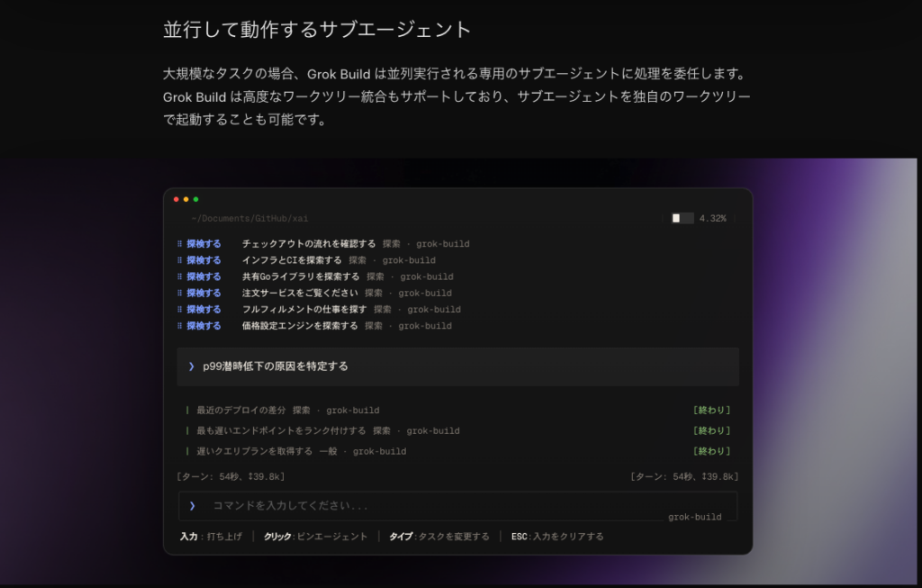This screenshot has height=588, width=922.
Task: Click the context usage bar showing 4.32%
Action: click(682, 218)
